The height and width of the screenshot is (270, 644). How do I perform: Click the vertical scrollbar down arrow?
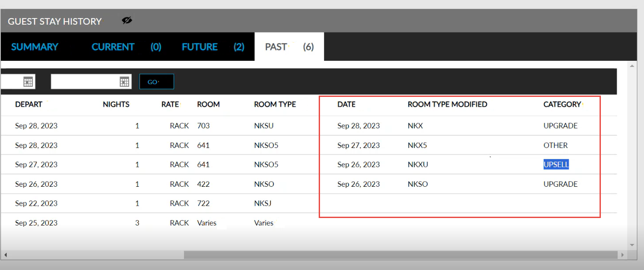(x=632, y=244)
